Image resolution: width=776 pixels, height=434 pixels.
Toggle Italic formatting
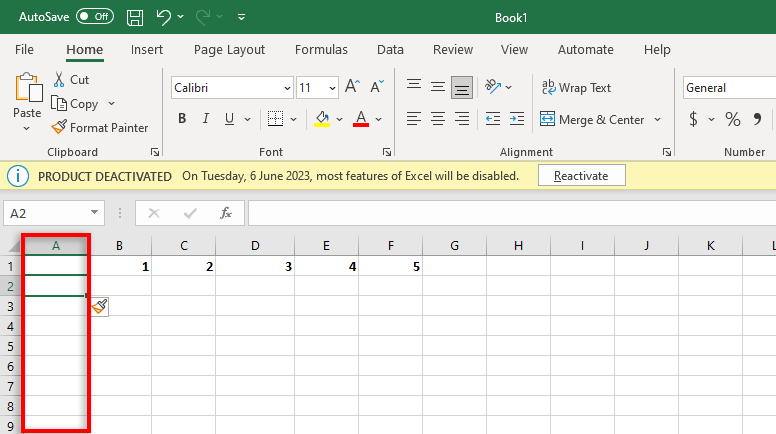[x=206, y=119]
